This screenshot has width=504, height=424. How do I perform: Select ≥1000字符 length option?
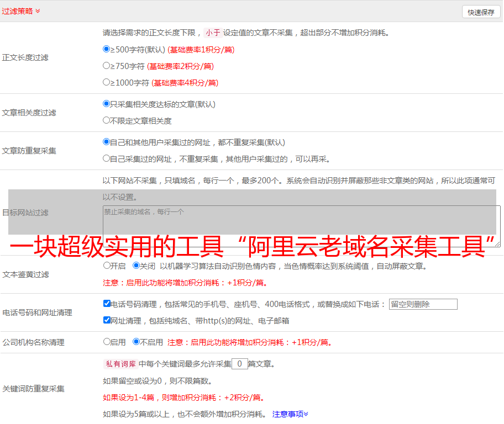(106, 82)
